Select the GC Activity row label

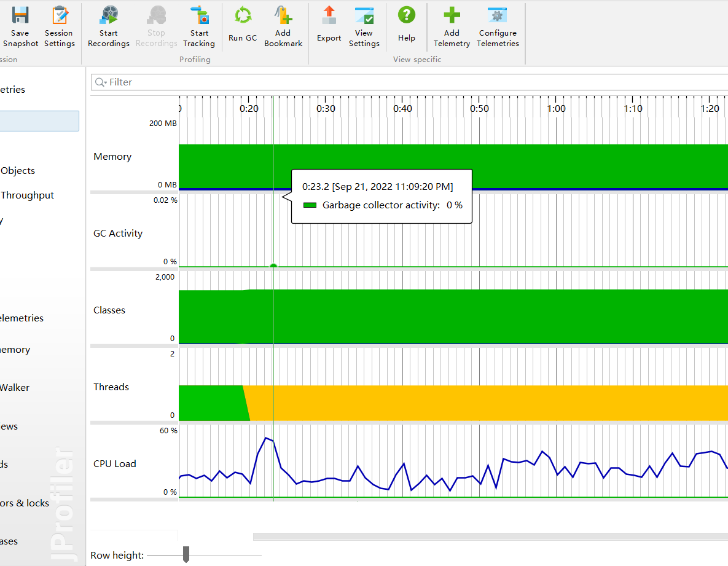[x=118, y=234]
